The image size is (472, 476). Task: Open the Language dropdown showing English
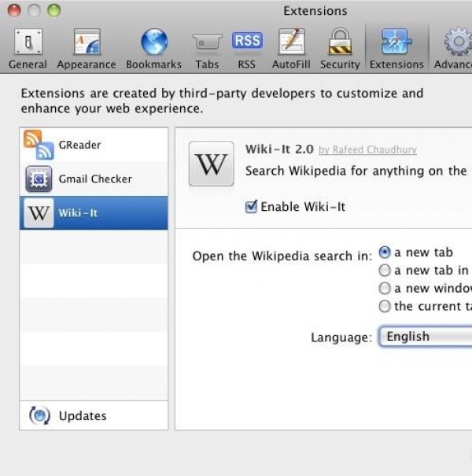[426, 337]
